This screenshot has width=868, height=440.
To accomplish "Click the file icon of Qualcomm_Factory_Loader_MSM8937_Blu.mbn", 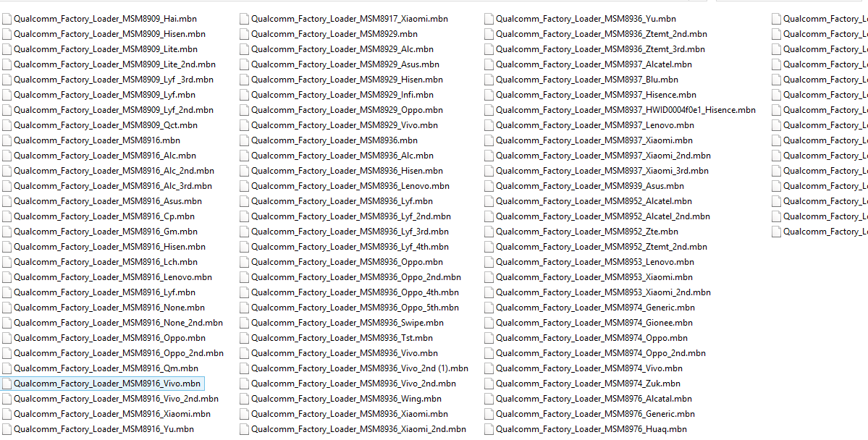I will pyautogui.click(x=489, y=80).
